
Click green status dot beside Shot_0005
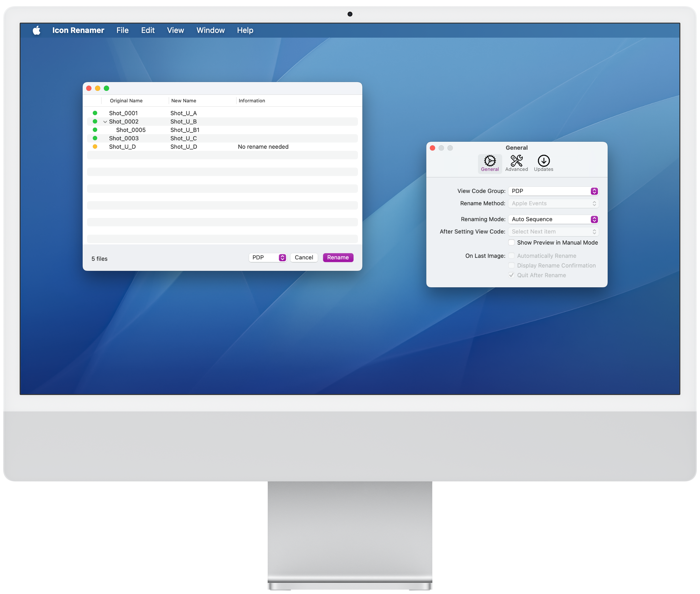[x=95, y=130]
